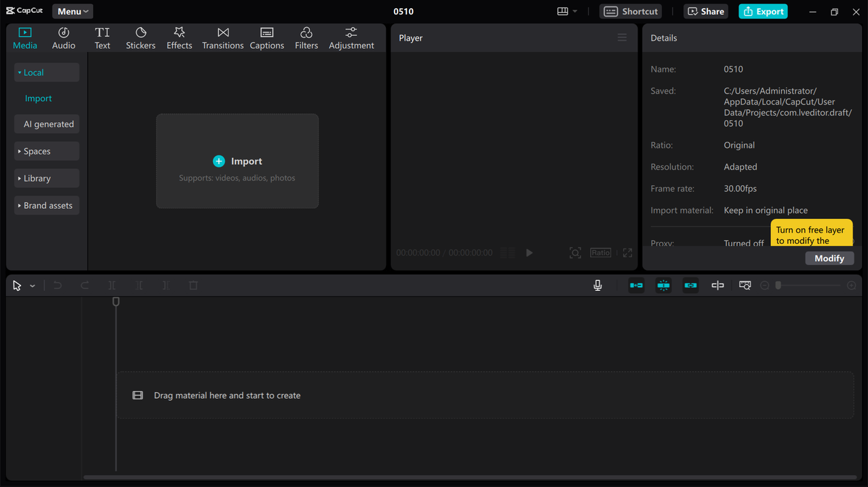Select the pointer selection tool

coord(17,286)
